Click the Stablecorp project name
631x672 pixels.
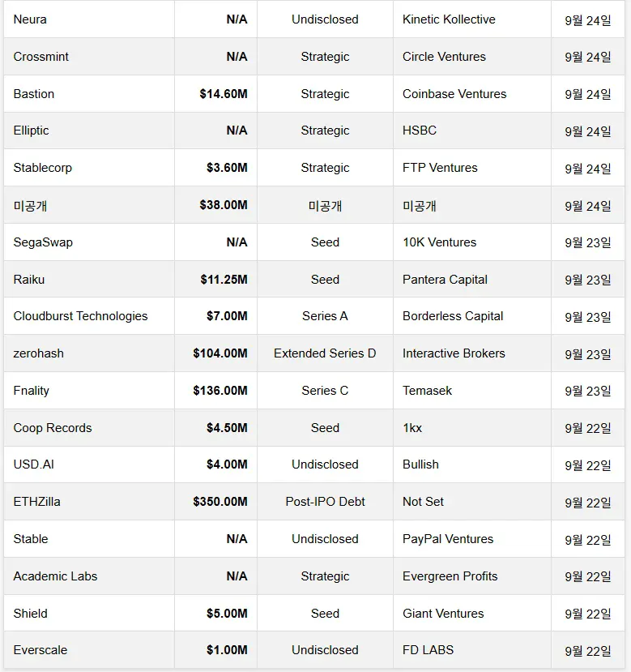tap(43, 168)
